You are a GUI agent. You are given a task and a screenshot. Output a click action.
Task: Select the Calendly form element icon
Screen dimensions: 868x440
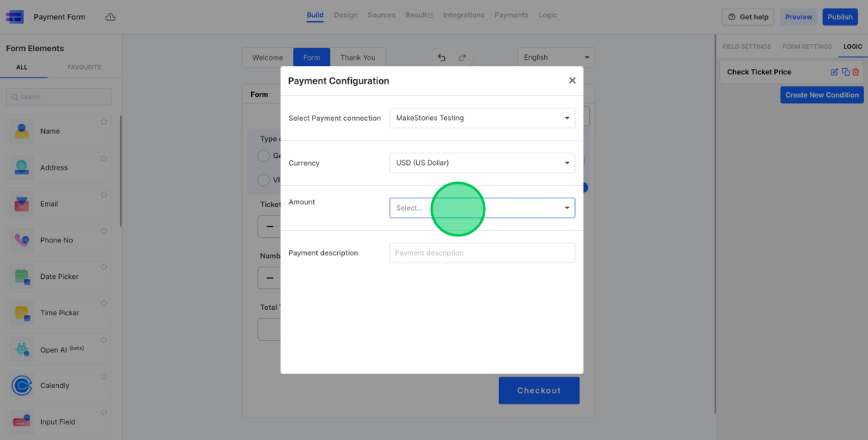22,385
